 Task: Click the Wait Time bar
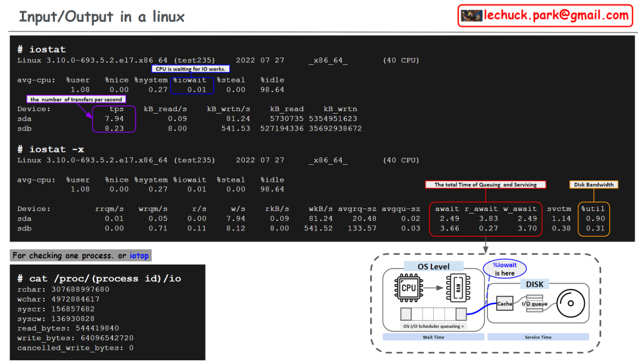coord(432,337)
